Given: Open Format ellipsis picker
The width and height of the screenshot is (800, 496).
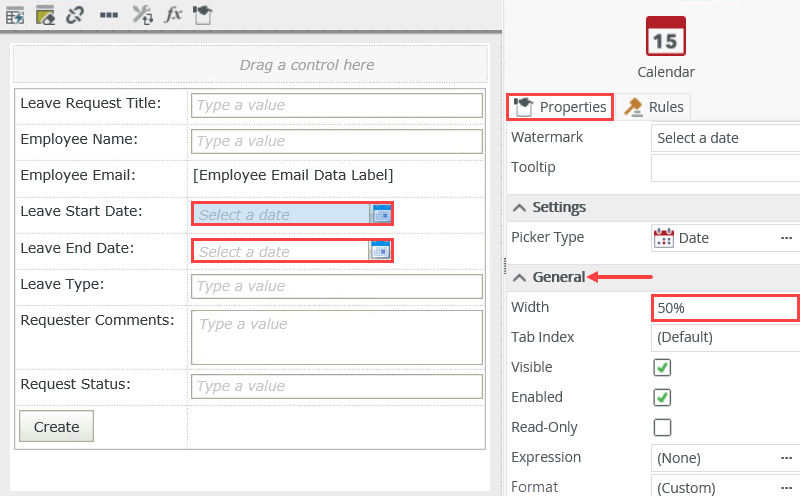Looking at the screenshot, I should tap(786, 488).
